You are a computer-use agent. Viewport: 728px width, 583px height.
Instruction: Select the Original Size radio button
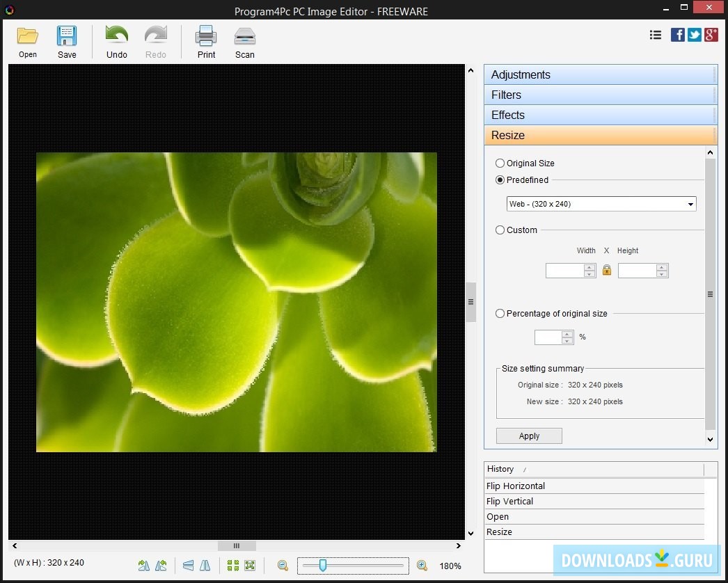pos(500,163)
